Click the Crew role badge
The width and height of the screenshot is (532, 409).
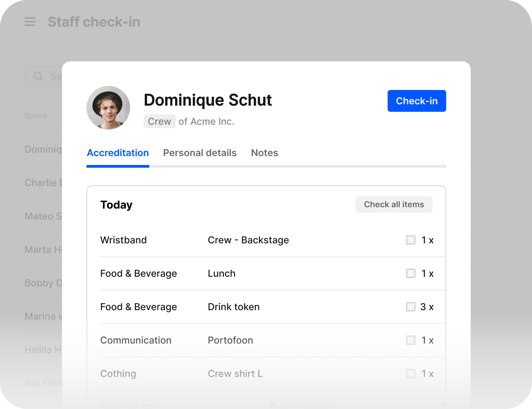click(159, 121)
